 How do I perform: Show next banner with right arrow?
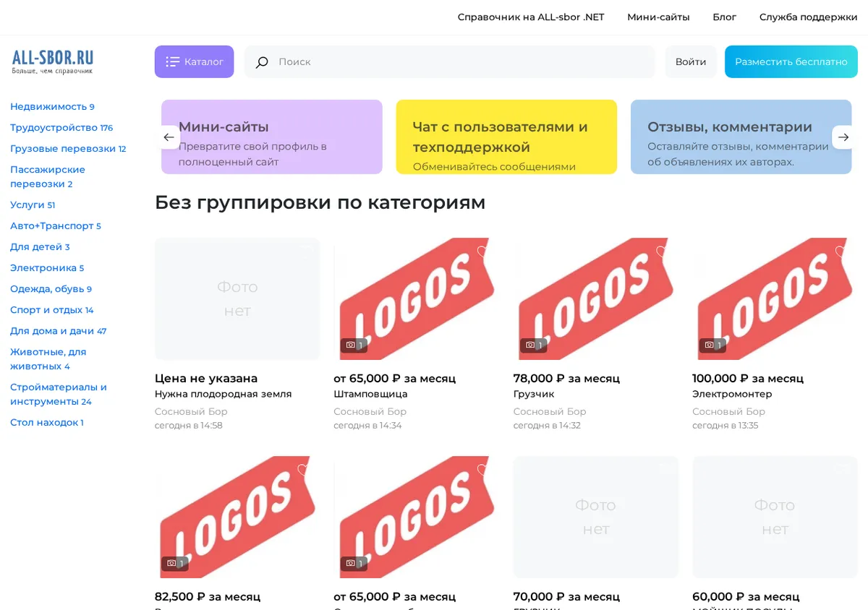[843, 137]
